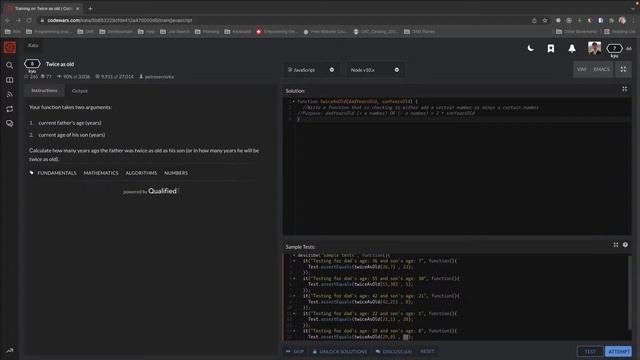Open the search icon in left sidebar

(9, 65)
